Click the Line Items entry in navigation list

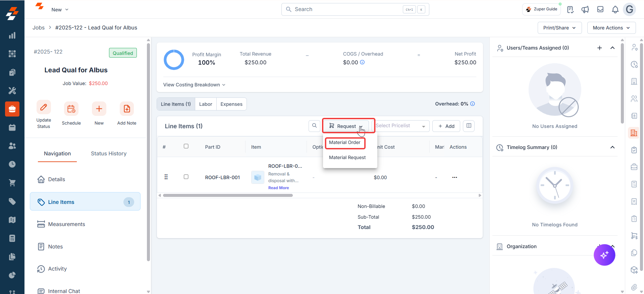coord(85,202)
